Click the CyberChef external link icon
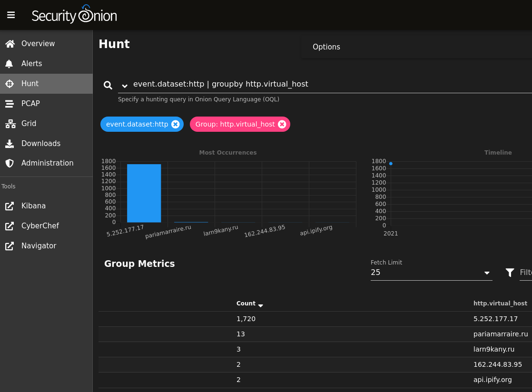 [x=10, y=226]
